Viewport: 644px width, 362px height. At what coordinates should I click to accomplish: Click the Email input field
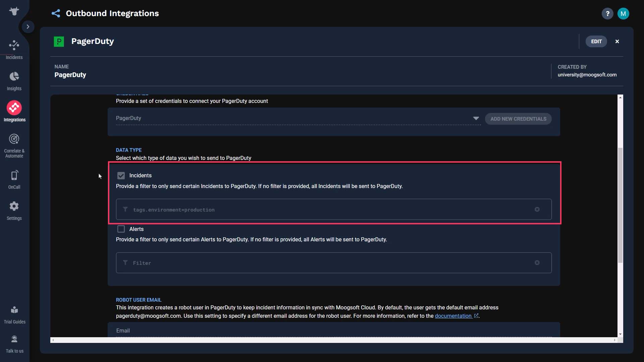point(333,330)
